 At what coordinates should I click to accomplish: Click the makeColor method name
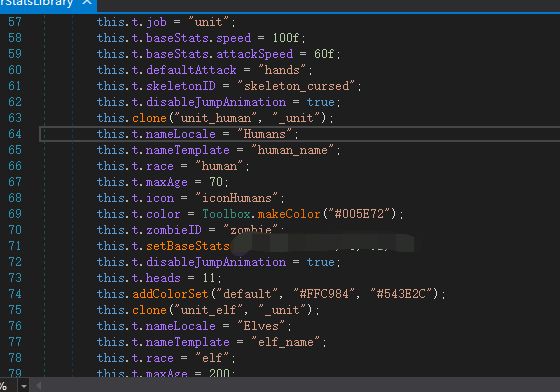289,214
